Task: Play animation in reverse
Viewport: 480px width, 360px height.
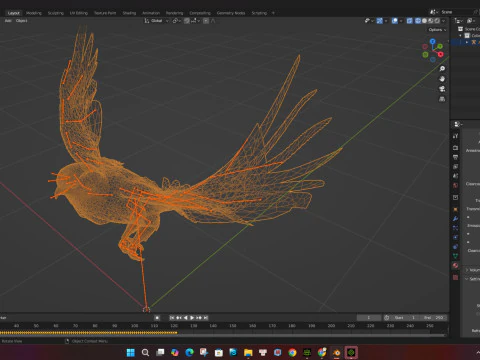Action: point(185,318)
